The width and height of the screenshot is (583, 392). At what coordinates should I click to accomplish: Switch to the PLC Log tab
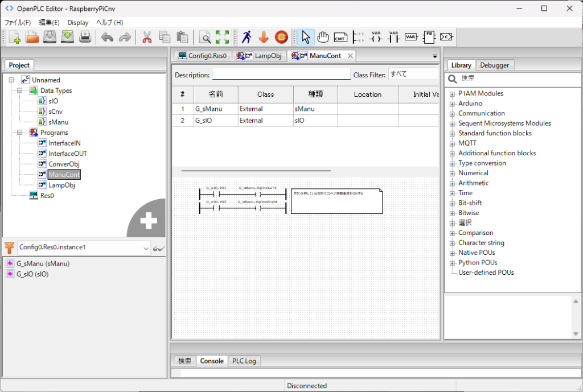tap(244, 361)
